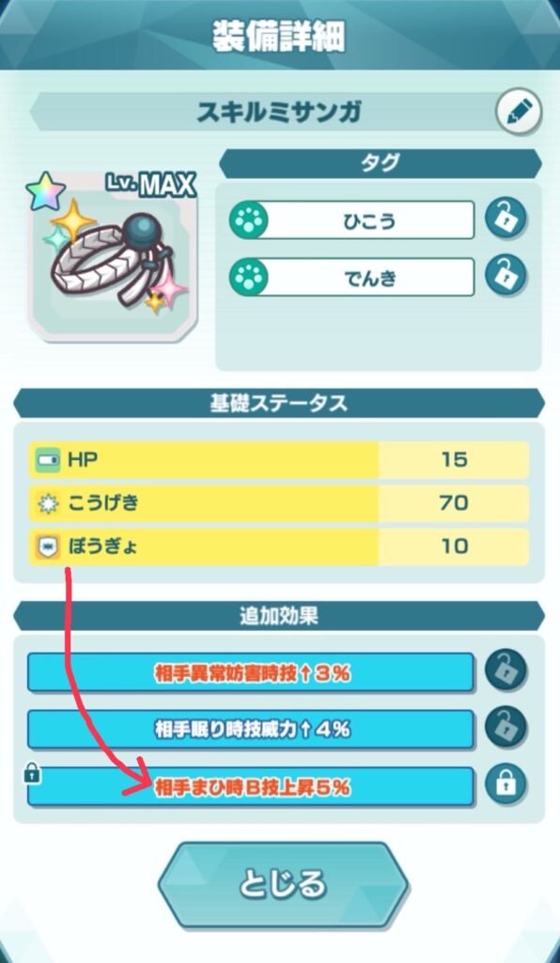Tap the paw icon beside でんき
Image resolution: width=560 pixels, height=963 pixels.
pos(248,277)
